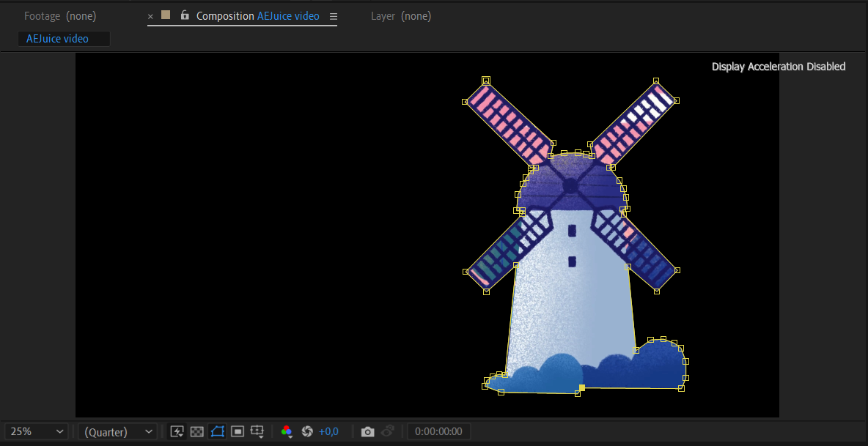The height and width of the screenshot is (446, 868).
Task: Click the current time 0:00:00:00 field
Action: pyautogui.click(x=438, y=431)
